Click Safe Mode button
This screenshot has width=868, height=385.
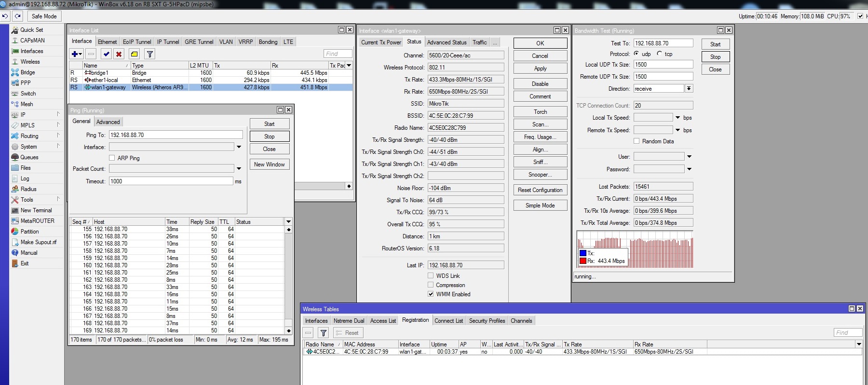(x=44, y=16)
